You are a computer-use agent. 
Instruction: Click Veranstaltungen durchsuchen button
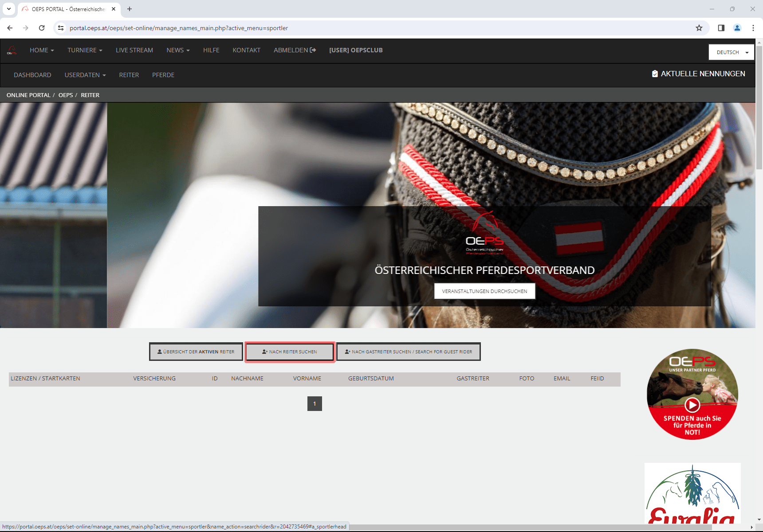(484, 291)
